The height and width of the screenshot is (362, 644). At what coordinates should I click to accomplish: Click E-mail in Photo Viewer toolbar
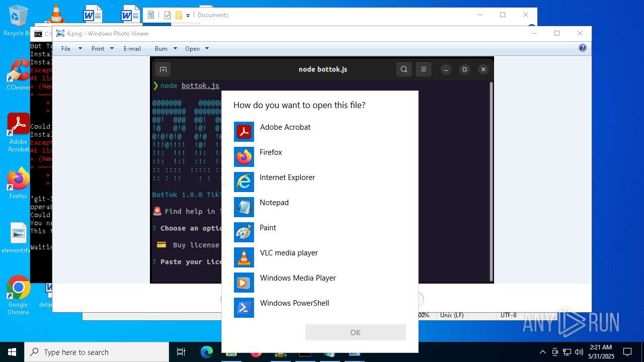click(132, 48)
